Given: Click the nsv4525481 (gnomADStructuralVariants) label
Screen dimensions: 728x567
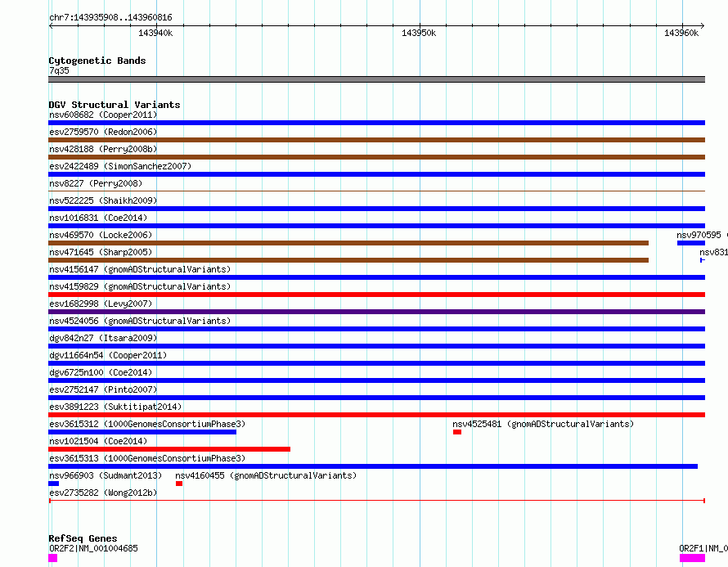Looking at the screenshot, I should tap(543, 424).
